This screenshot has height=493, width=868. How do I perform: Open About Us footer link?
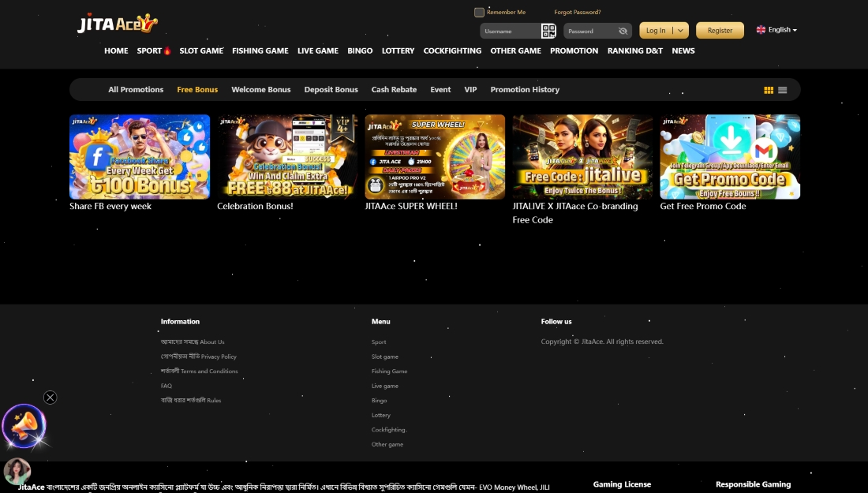[x=193, y=342]
